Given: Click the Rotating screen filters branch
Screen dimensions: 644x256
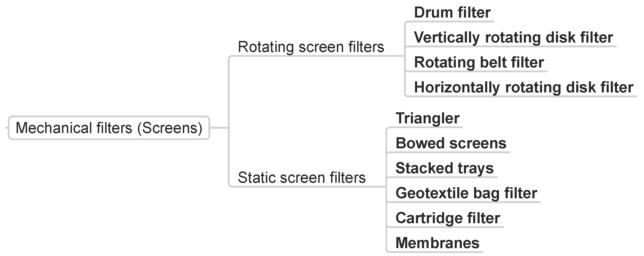Looking at the screenshot, I should click(311, 47).
